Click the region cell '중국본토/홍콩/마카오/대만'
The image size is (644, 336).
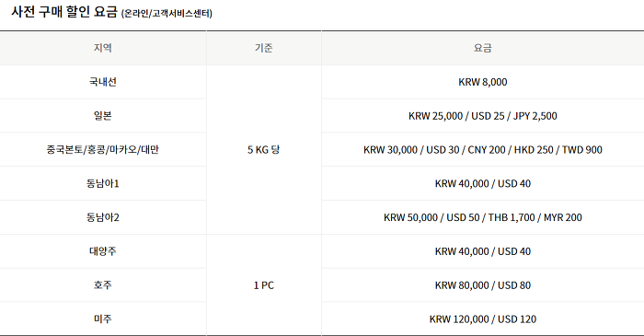tap(103, 149)
